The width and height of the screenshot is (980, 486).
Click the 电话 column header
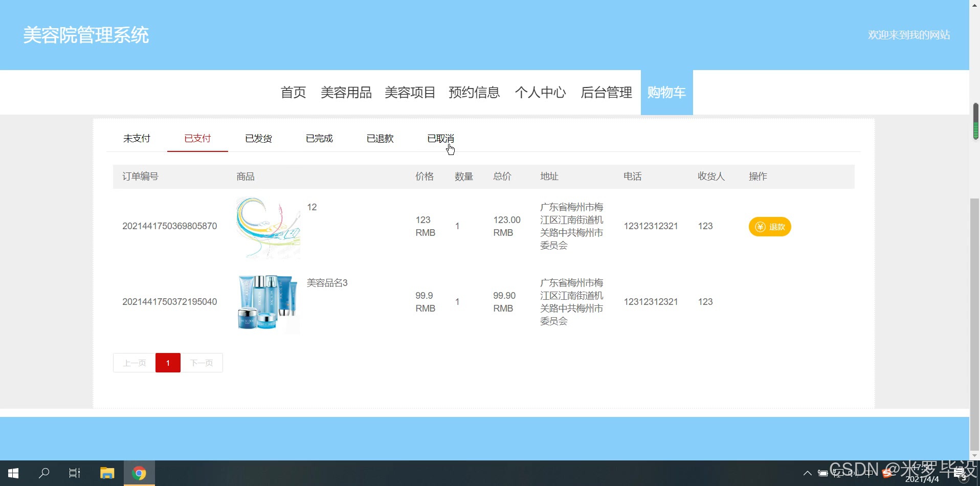tap(633, 176)
